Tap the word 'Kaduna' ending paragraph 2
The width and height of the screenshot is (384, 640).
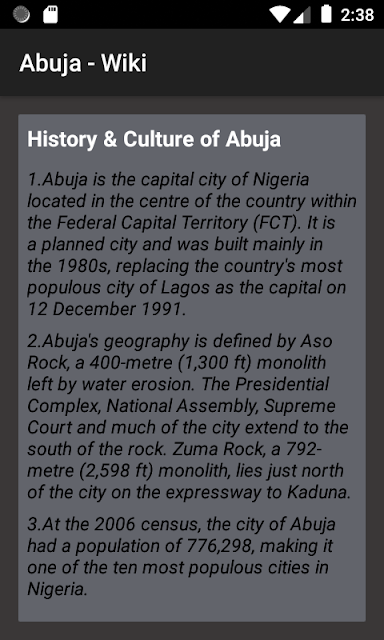point(319,493)
